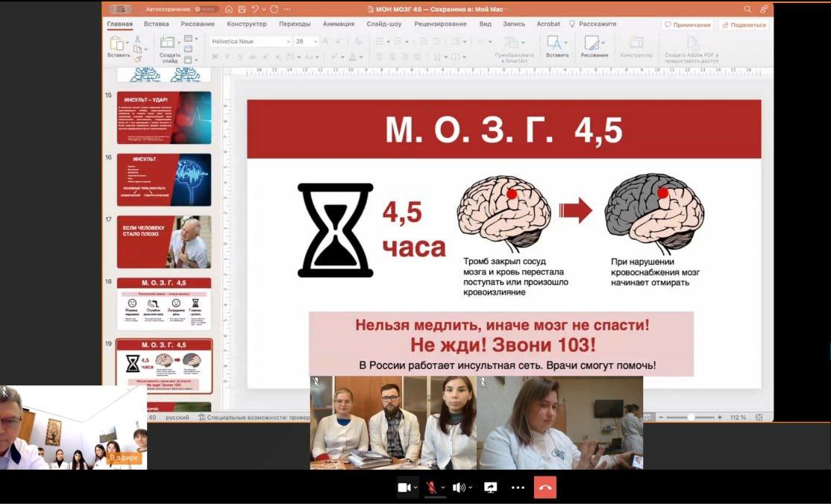Switch to the Вставка ribbon tab

156,24
